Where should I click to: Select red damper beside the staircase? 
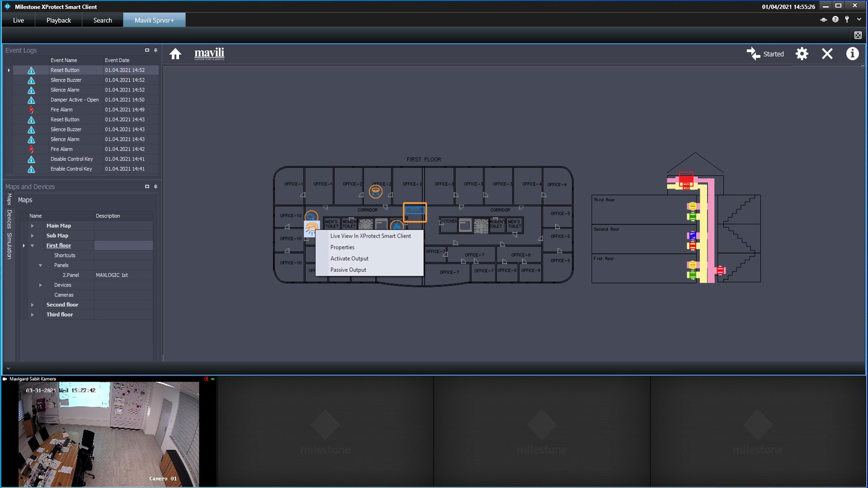721,271
